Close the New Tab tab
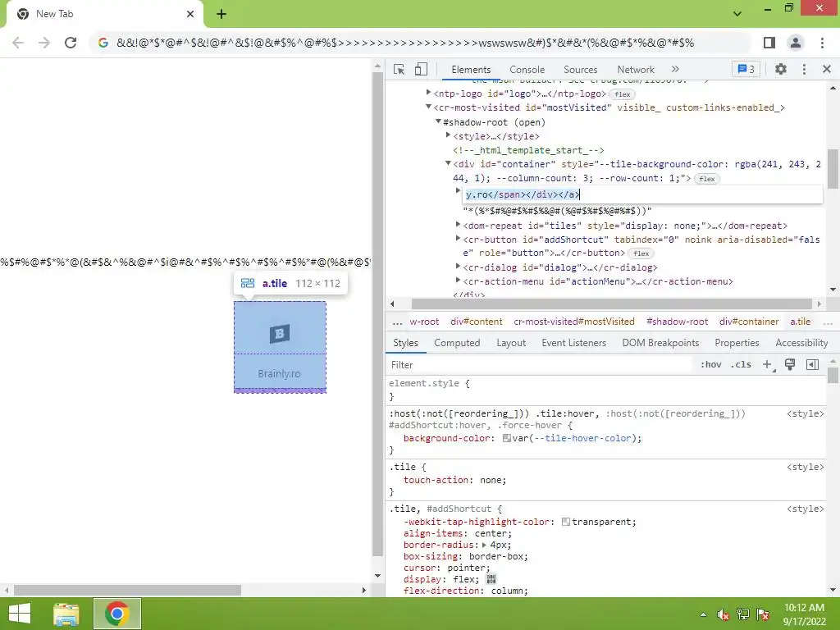 coord(189,14)
